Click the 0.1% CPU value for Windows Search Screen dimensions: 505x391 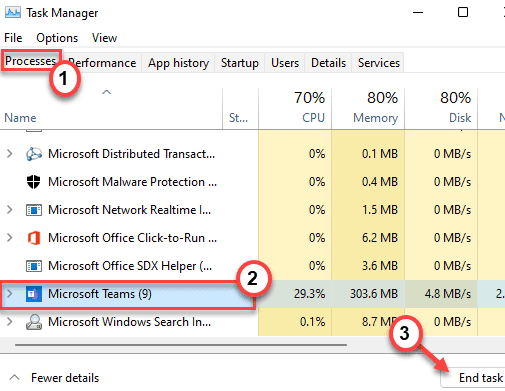coord(312,322)
